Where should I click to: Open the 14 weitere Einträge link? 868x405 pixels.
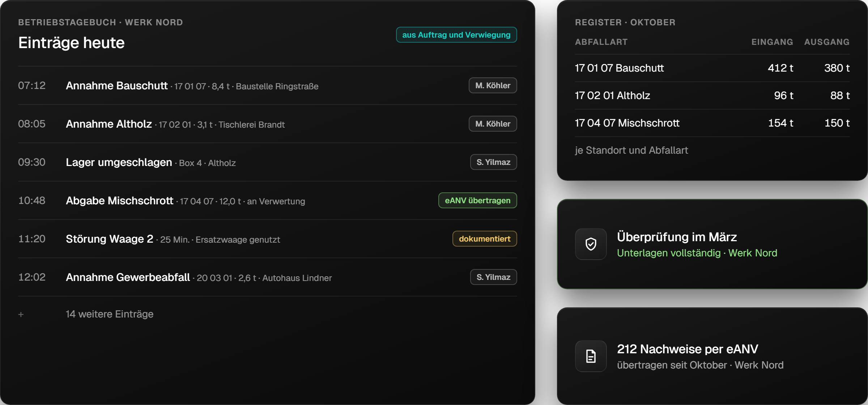tap(110, 314)
